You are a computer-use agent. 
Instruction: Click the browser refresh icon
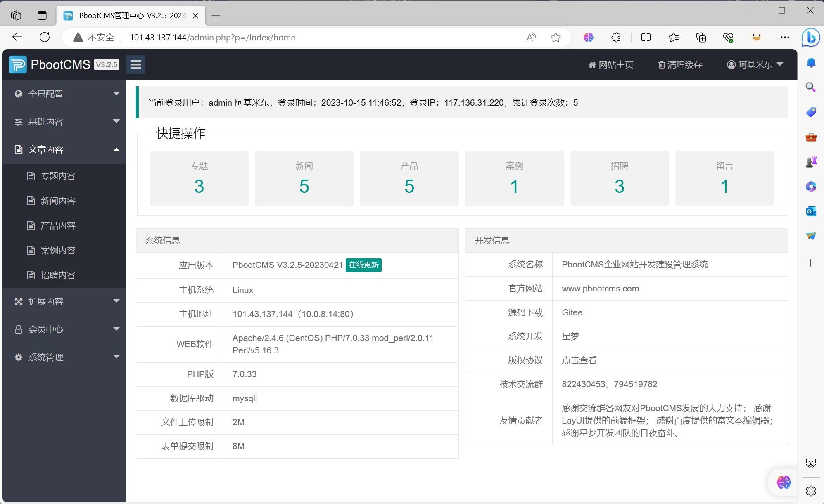[45, 37]
